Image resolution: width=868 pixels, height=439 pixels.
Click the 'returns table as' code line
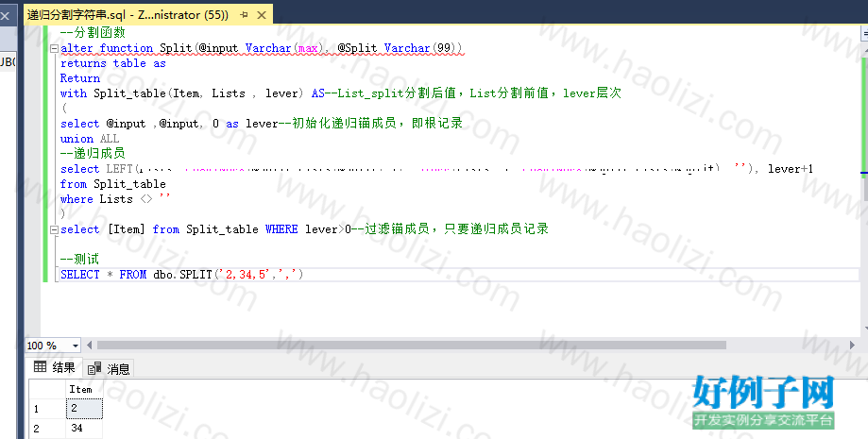(x=113, y=63)
